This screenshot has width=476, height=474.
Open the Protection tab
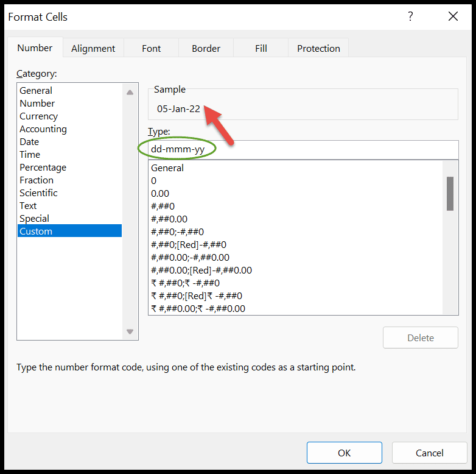click(x=318, y=48)
